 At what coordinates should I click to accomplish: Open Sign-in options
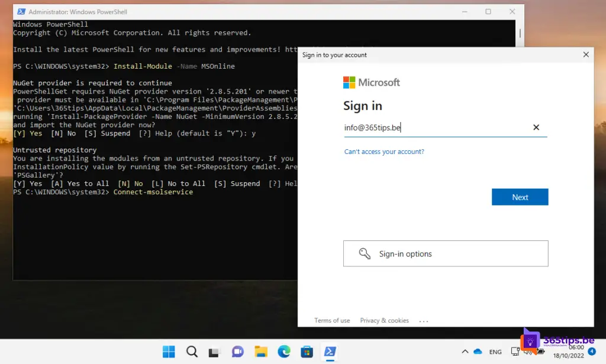(x=446, y=254)
